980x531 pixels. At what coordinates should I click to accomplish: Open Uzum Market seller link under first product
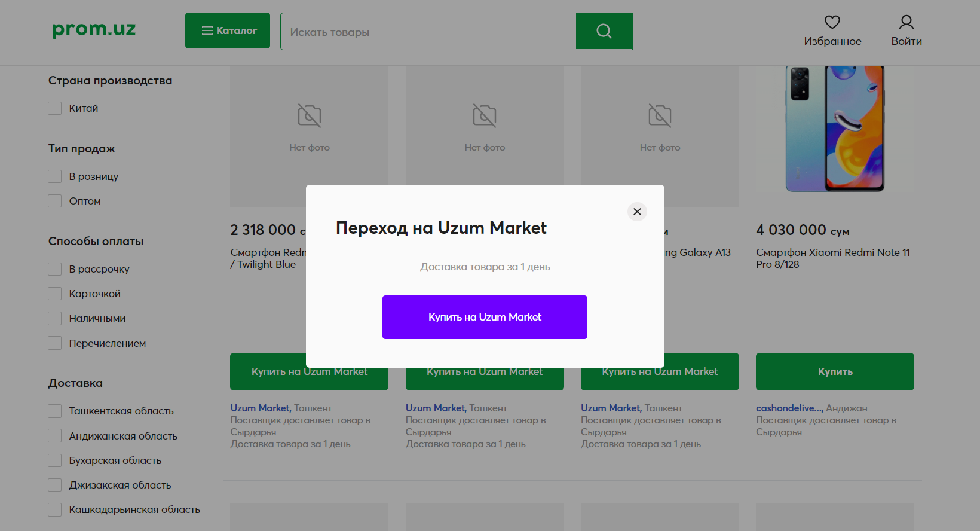(x=261, y=408)
